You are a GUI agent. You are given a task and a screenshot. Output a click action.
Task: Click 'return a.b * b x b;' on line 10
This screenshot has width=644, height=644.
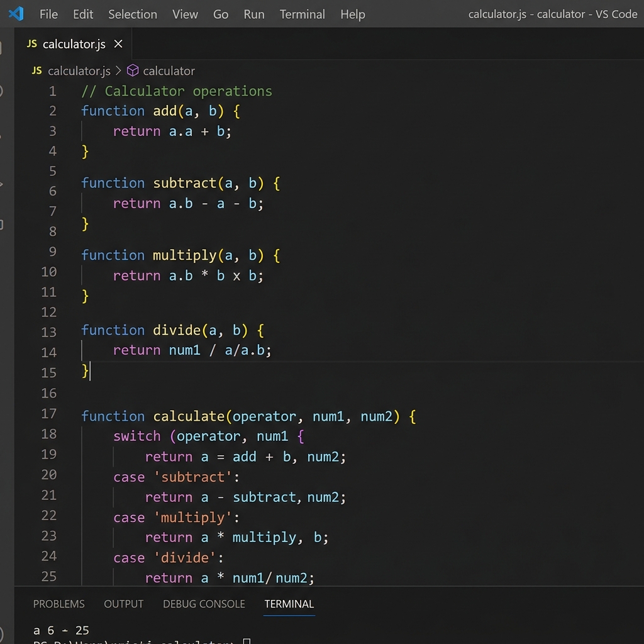coord(189,276)
